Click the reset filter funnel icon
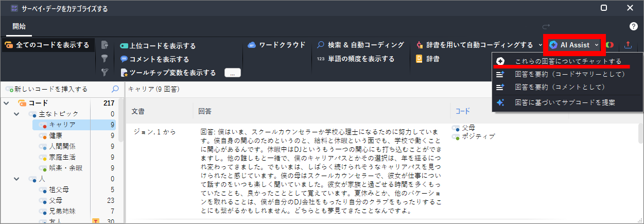The height and width of the screenshot is (224, 644). (x=105, y=72)
